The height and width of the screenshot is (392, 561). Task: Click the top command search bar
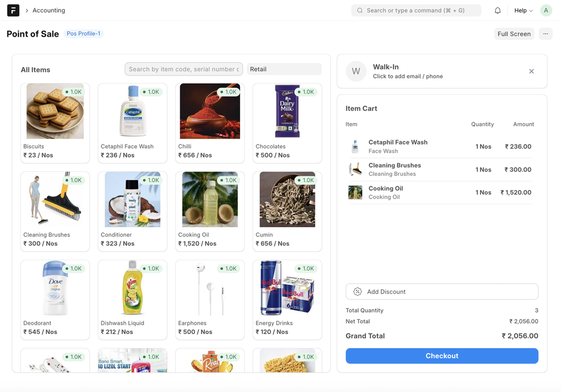(x=416, y=10)
